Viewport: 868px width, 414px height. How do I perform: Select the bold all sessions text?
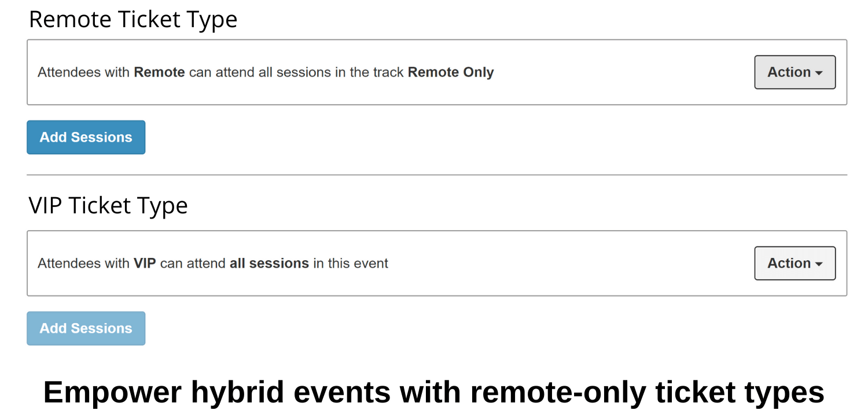tap(269, 264)
